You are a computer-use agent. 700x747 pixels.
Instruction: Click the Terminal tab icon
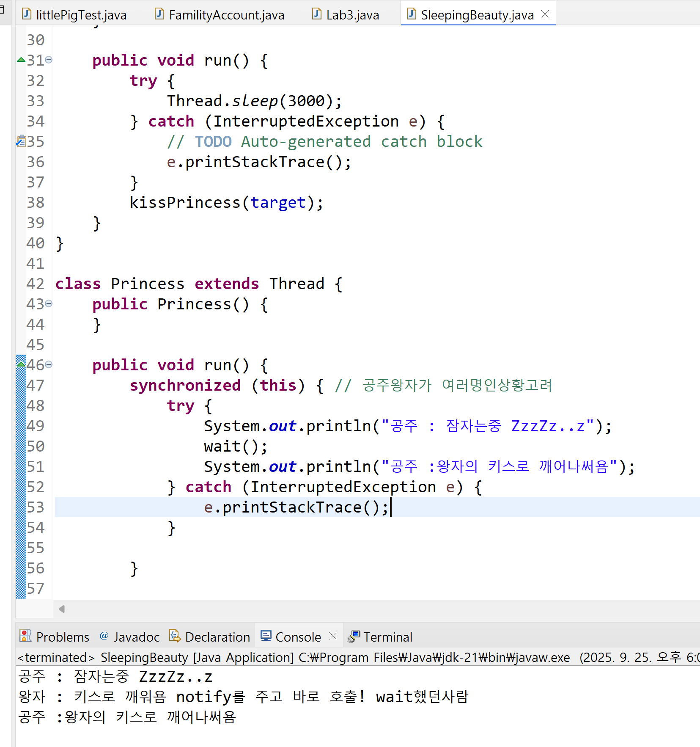(354, 636)
